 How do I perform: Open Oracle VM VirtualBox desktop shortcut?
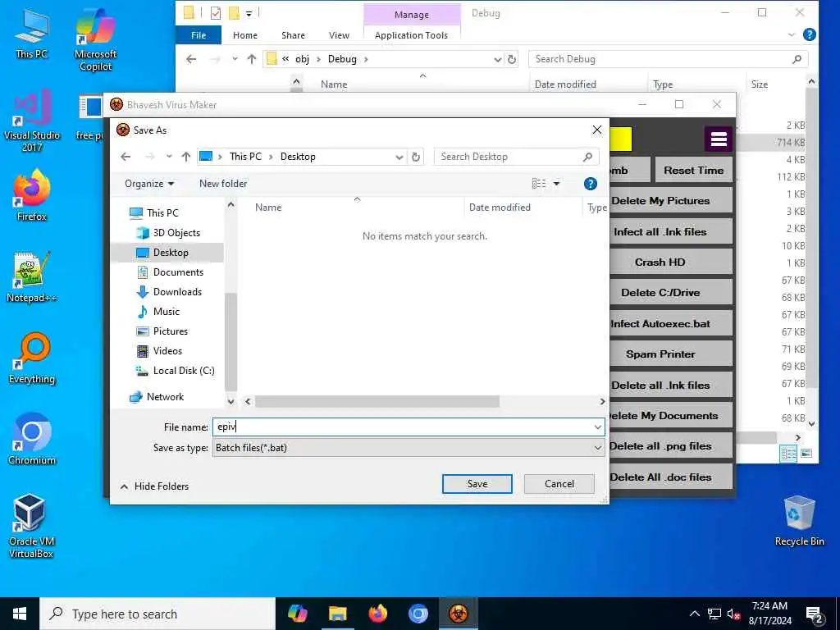[30, 526]
